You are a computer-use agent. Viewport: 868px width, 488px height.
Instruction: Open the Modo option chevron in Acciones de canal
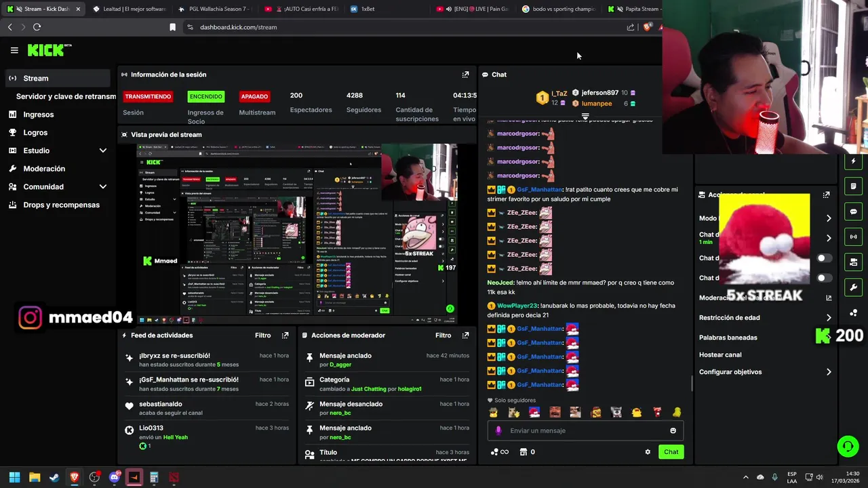pos(829,218)
